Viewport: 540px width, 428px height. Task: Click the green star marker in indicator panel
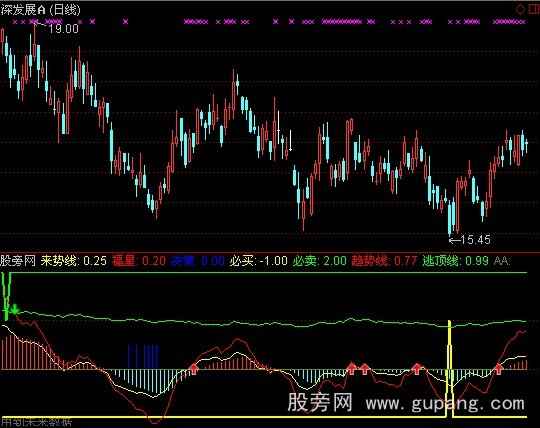[x=14, y=310]
